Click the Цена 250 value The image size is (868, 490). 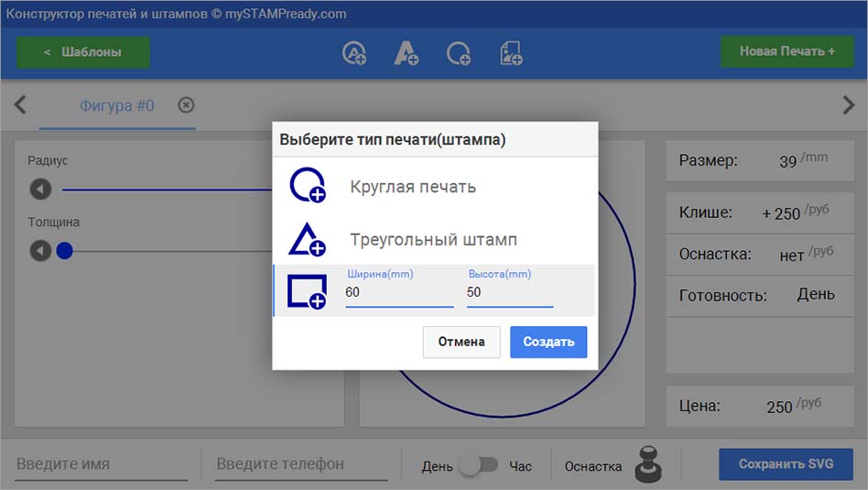779,407
